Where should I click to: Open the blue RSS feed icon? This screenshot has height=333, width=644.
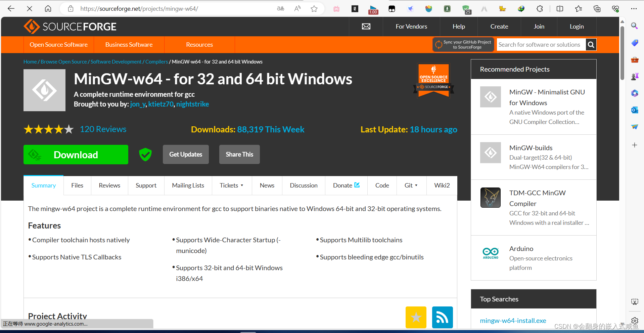[x=442, y=317]
